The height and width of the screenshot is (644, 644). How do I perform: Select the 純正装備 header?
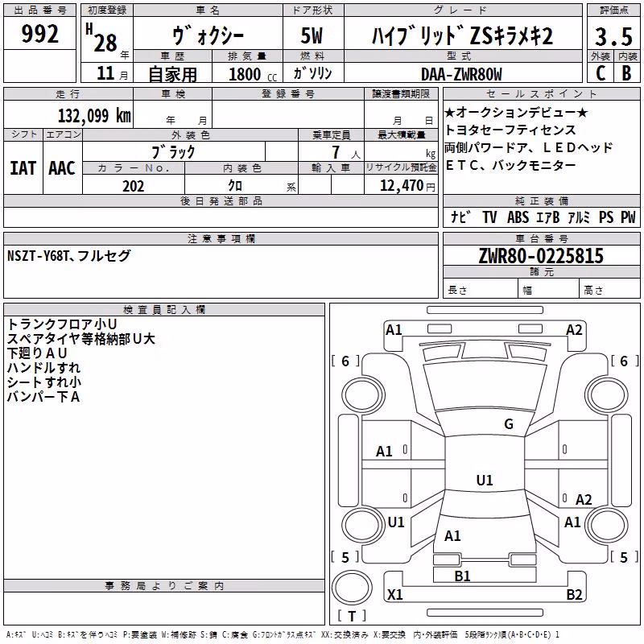541,200
